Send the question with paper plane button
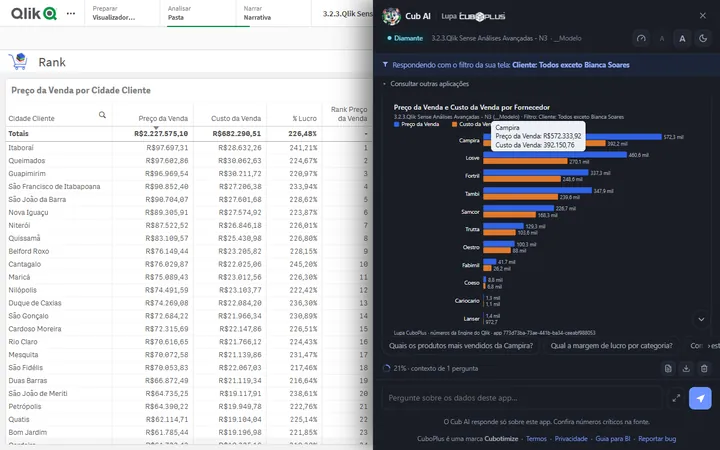The image size is (720, 450). 700,398
